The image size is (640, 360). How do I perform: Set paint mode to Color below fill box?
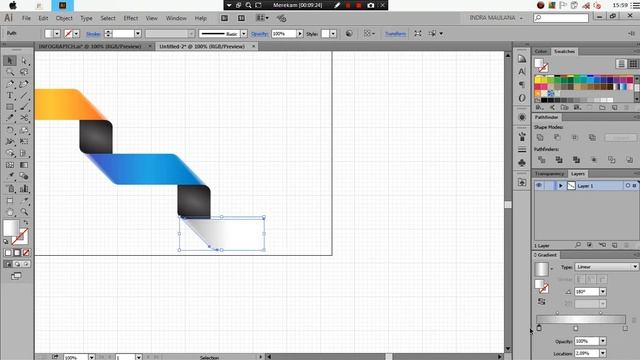tap(8, 253)
